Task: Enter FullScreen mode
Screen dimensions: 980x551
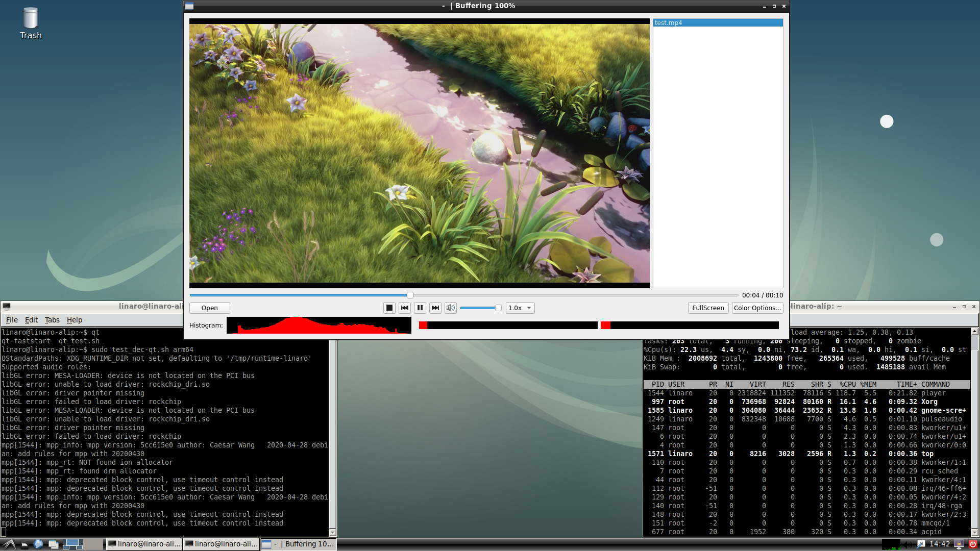Action: 708,308
